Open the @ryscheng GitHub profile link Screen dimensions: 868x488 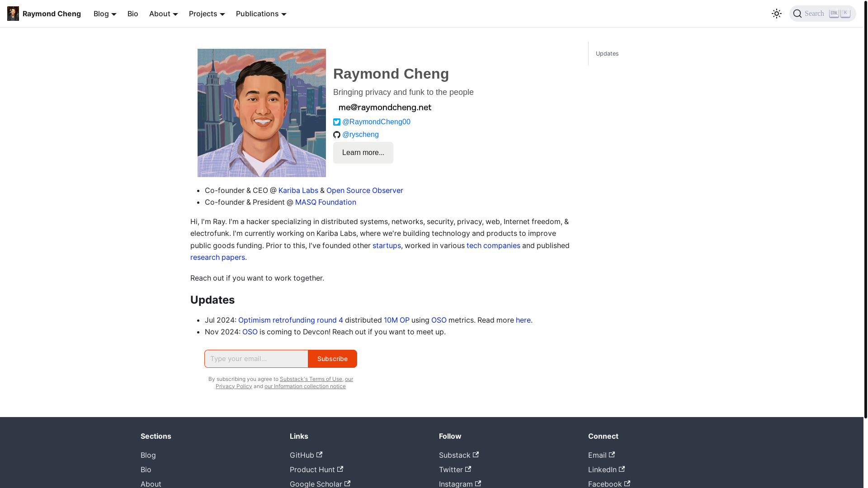click(x=360, y=134)
